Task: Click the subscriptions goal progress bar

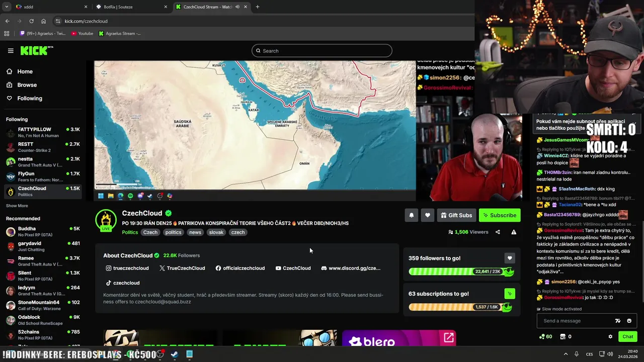Action: [x=460, y=307]
